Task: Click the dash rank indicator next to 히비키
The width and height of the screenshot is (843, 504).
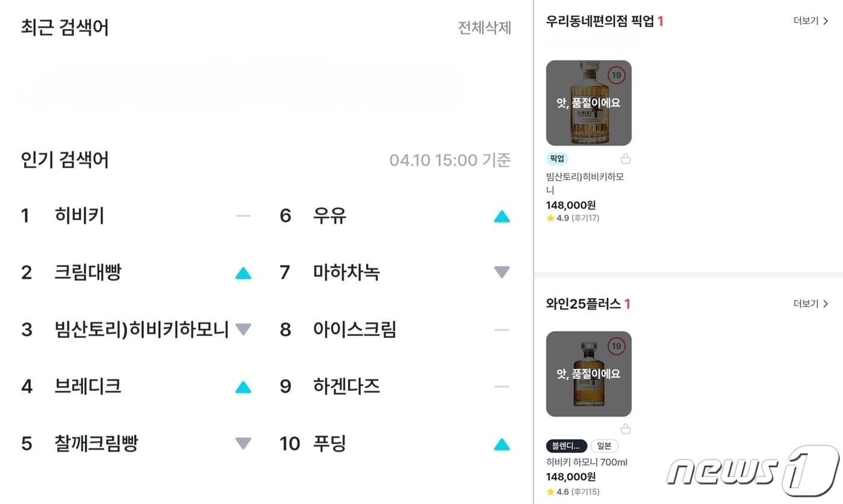Action: (243, 216)
